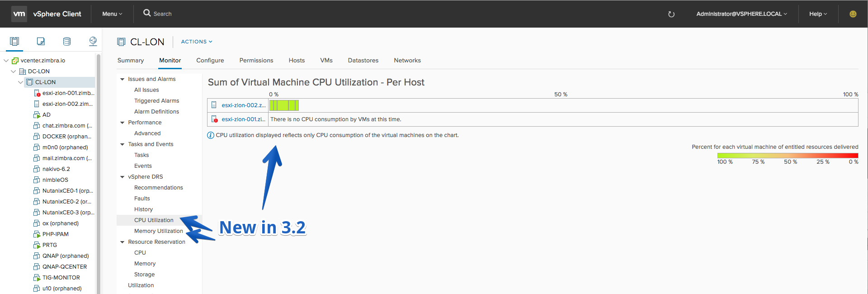Open Alarm Definitions
This screenshot has width=868, height=294.
[156, 112]
